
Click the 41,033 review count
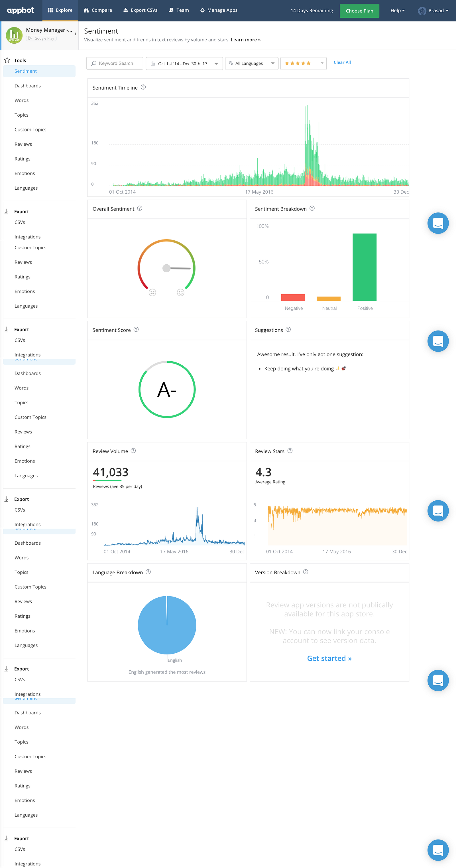pos(111,472)
